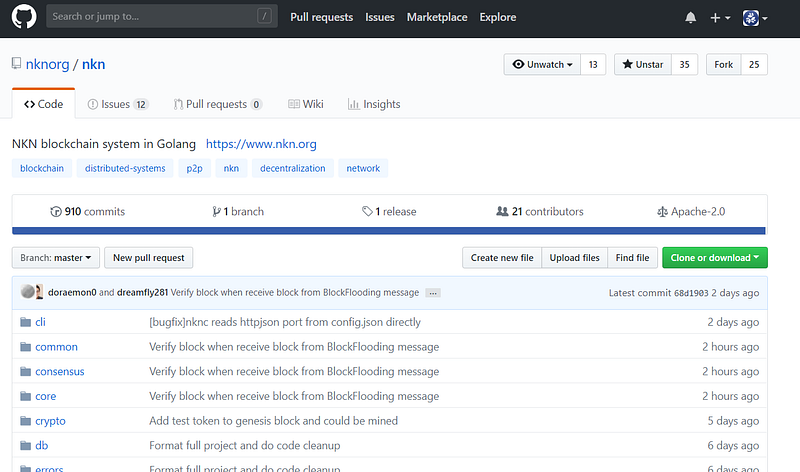Switch to the Issues tab

tap(117, 104)
